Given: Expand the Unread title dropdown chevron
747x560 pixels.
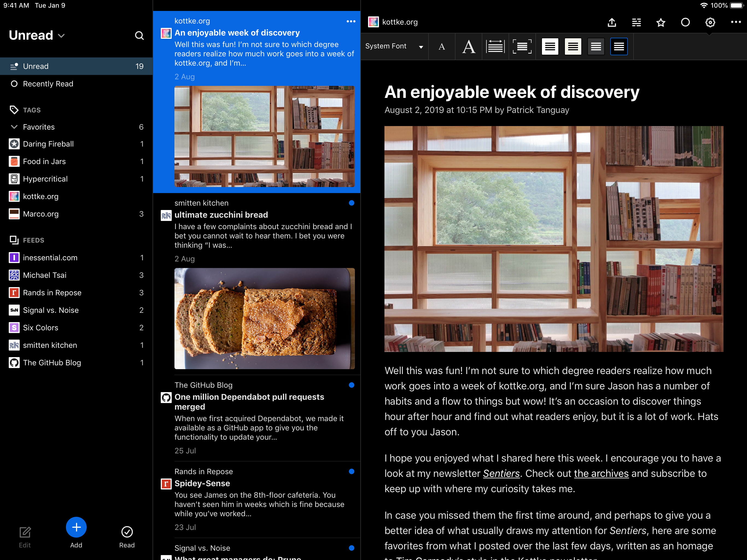Looking at the screenshot, I should (x=62, y=36).
